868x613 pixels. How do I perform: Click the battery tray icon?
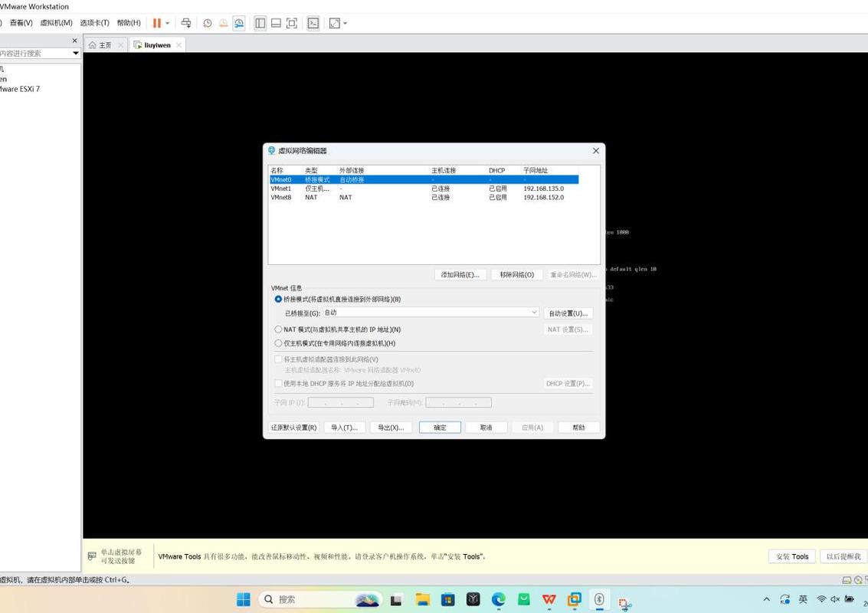pyautogui.click(x=850, y=599)
